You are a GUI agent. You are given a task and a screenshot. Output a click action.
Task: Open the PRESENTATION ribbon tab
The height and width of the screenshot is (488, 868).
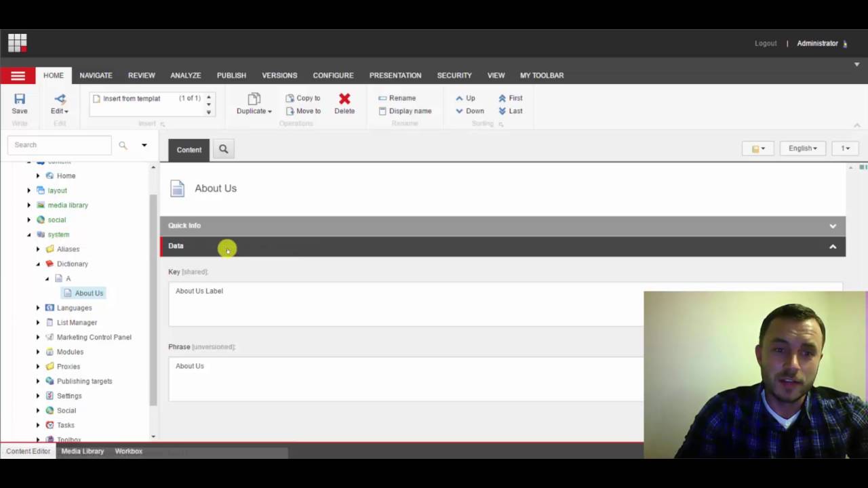395,75
